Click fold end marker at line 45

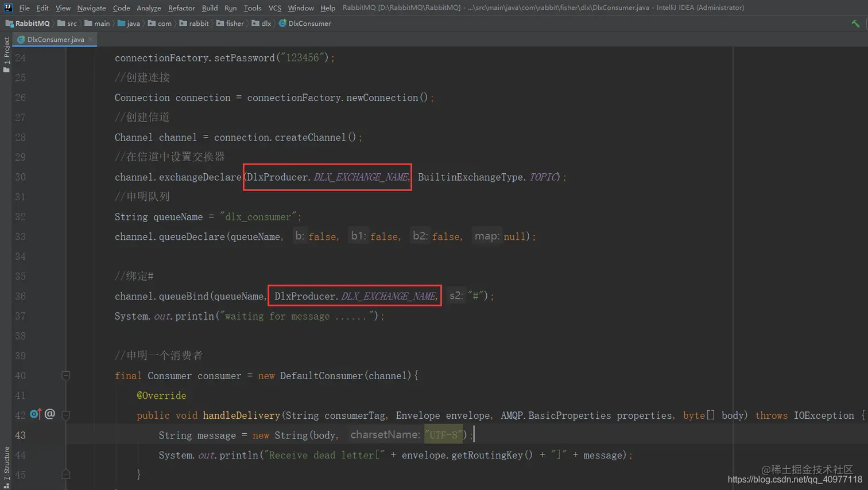66,475
